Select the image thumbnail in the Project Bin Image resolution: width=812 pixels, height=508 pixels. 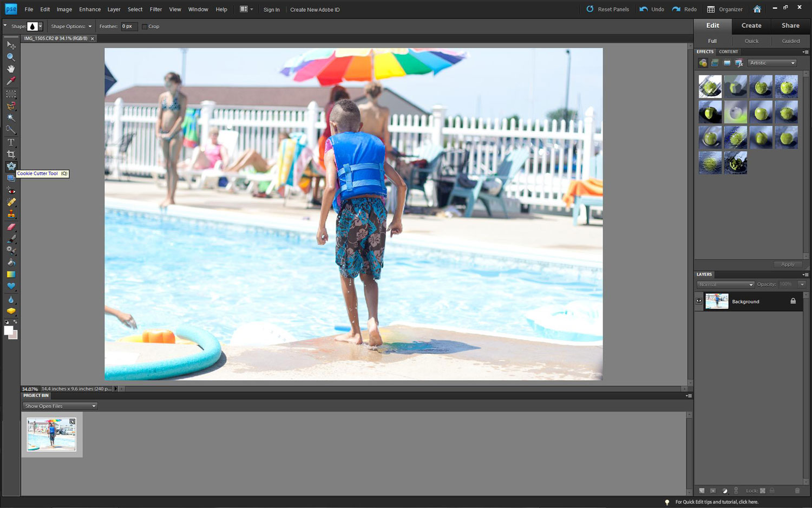pyautogui.click(x=51, y=434)
